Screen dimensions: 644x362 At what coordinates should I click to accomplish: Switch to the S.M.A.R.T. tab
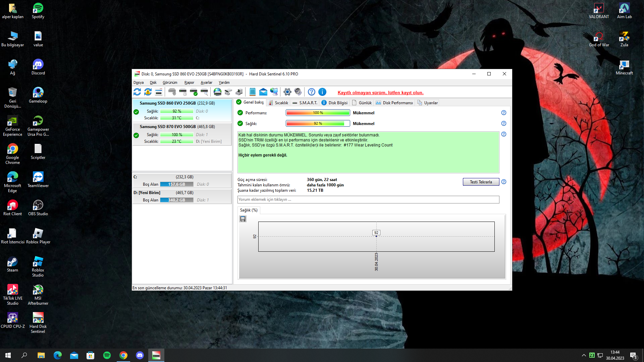[x=305, y=103]
